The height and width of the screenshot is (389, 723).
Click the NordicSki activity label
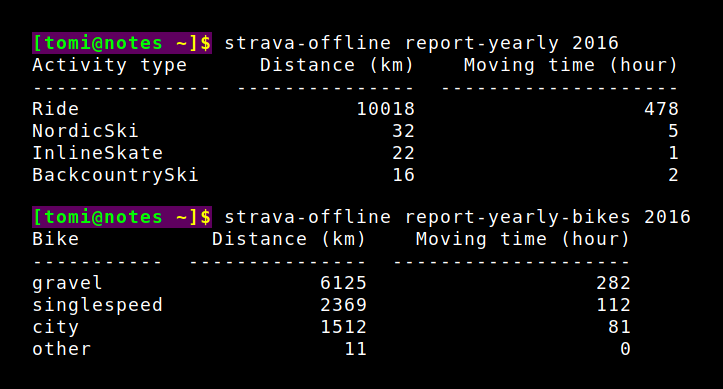click(x=85, y=131)
